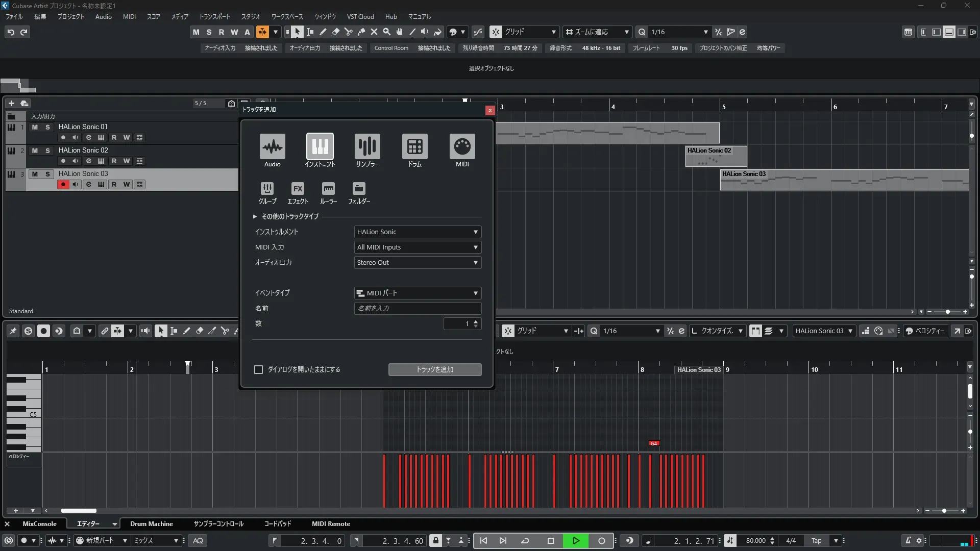This screenshot has width=980, height=551.
Task: Enable keep dialog open checkbox
Action: [259, 369]
